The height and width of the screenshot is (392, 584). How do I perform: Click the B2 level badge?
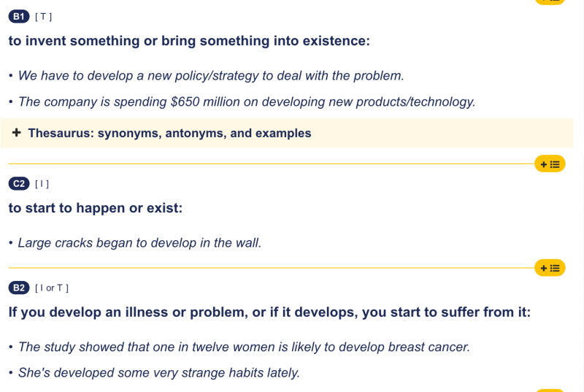click(19, 288)
